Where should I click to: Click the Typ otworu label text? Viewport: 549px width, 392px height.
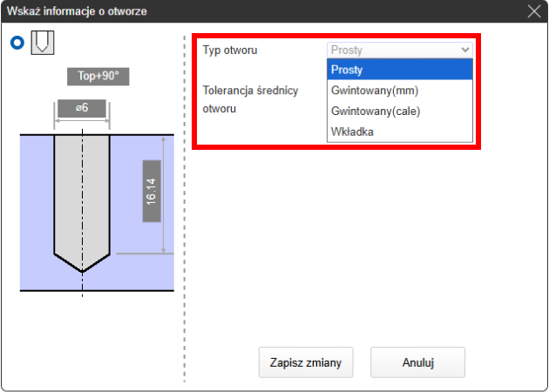click(x=230, y=51)
